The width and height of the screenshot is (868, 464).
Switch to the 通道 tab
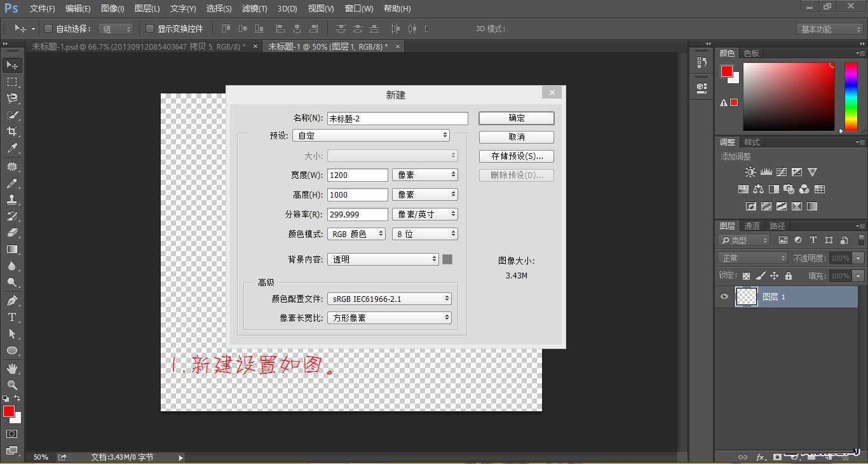pos(752,225)
